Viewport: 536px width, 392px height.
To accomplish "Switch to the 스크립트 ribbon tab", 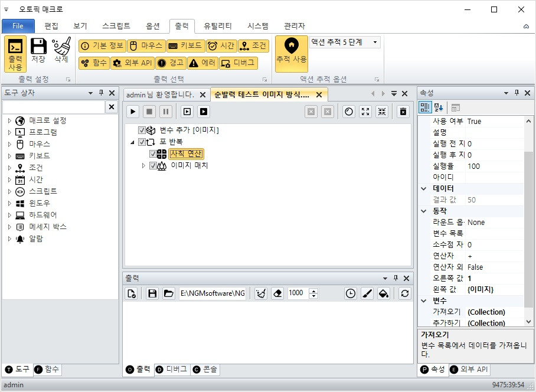I will coord(116,26).
